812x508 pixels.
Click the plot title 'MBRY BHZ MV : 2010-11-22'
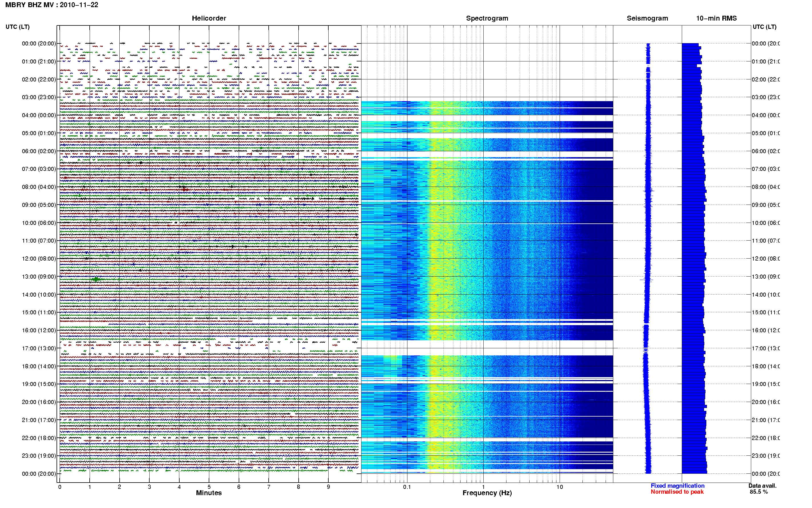52,5
